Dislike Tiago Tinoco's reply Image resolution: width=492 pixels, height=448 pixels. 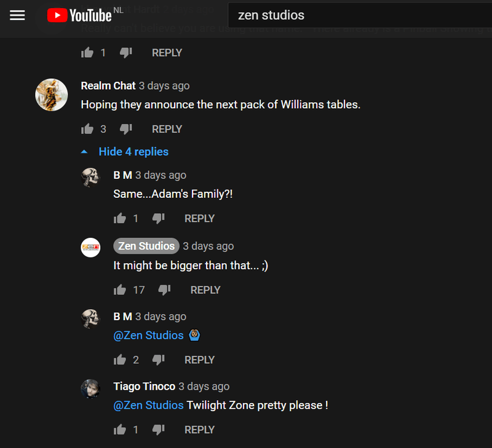[158, 430]
